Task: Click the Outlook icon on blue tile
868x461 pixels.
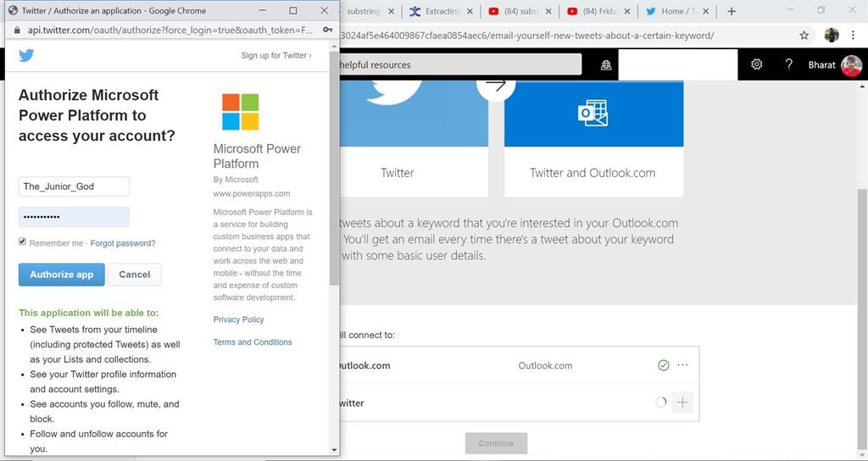Action: pyautogui.click(x=593, y=113)
